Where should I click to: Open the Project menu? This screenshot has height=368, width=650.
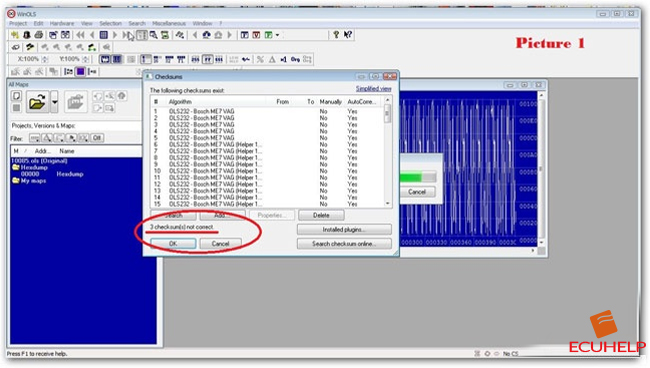18,24
